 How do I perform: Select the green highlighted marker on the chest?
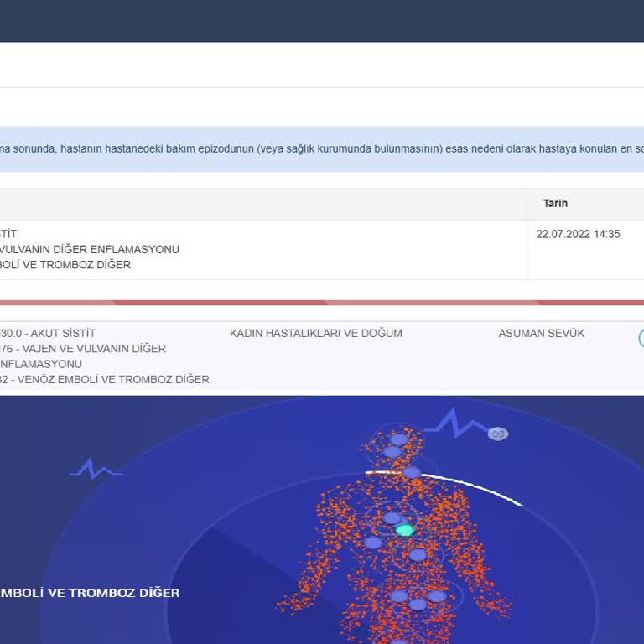coord(405,530)
